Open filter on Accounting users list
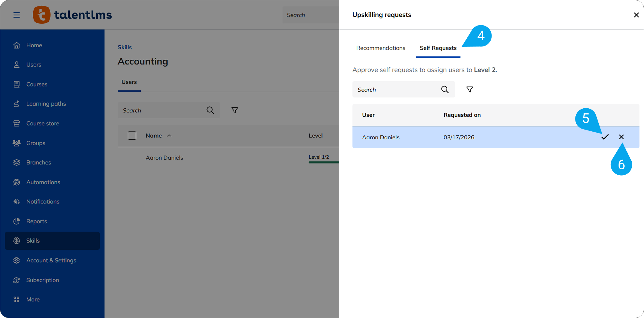Screen dimensions: 644x318 coord(234,110)
